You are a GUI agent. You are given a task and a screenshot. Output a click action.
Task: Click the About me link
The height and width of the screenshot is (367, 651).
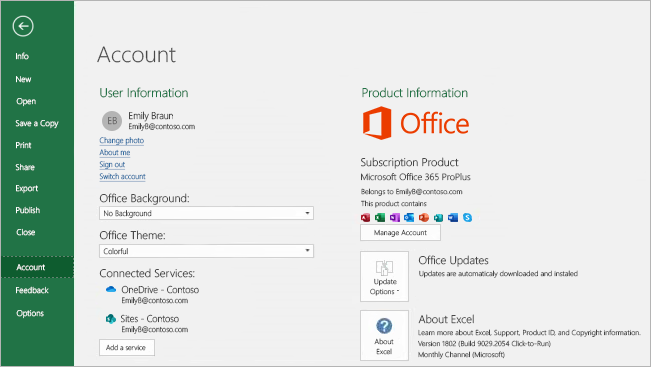(x=115, y=152)
